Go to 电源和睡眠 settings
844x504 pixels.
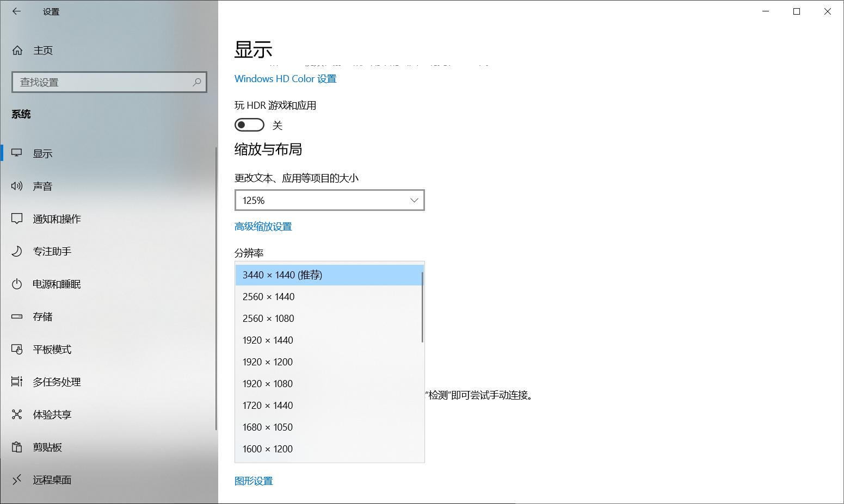(56, 284)
